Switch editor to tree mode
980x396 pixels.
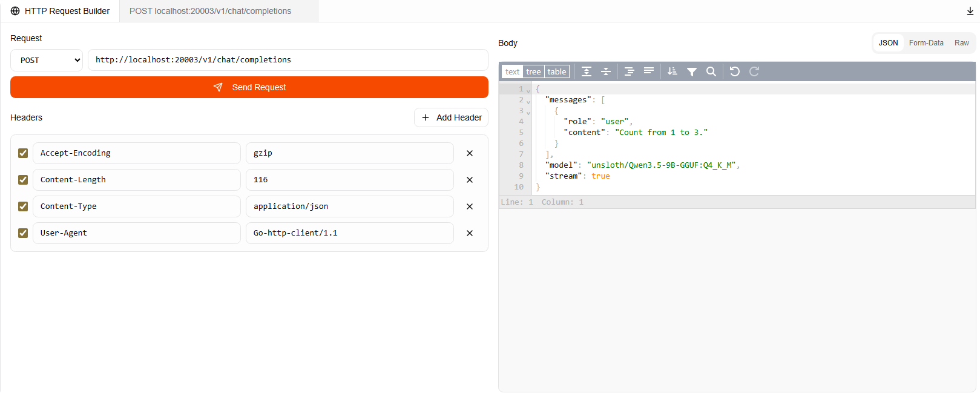533,71
